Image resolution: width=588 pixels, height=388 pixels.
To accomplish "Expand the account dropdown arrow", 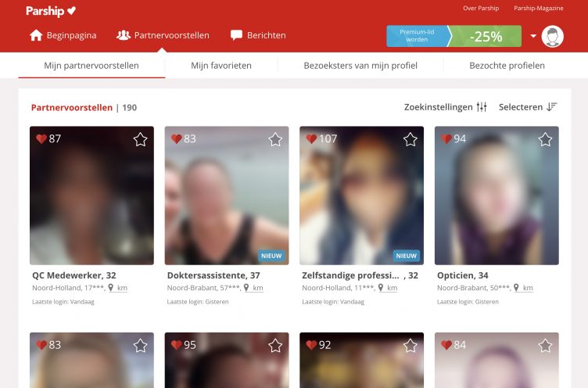I will pyautogui.click(x=533, y=36).
